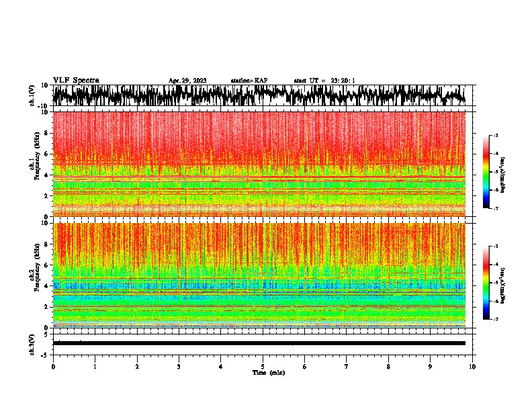Image resolution: width=532 pixels, height=411 pixels.
Task: Click the time axis tick label "0"
Action: 53,367
